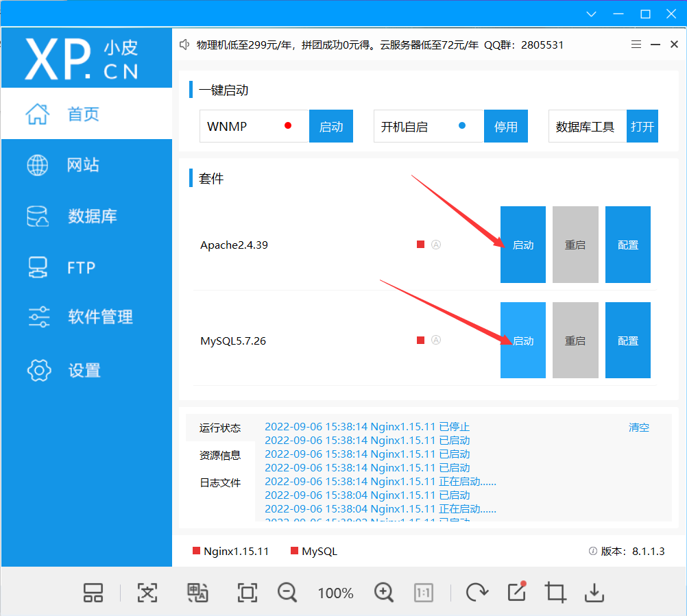Click 重启 for MySQL5.7.26
Viewport: 687px width, 616px height.
pyautogui.click(x=575, y=340)
